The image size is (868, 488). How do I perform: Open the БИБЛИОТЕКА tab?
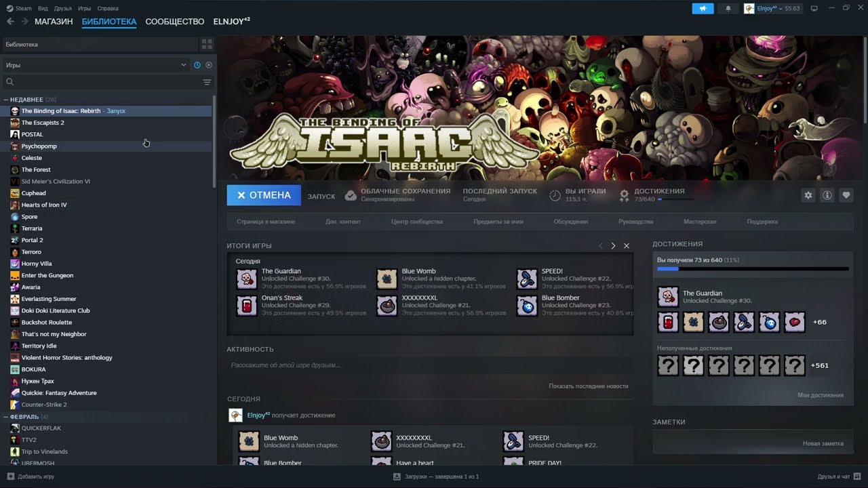coord(109,22)
